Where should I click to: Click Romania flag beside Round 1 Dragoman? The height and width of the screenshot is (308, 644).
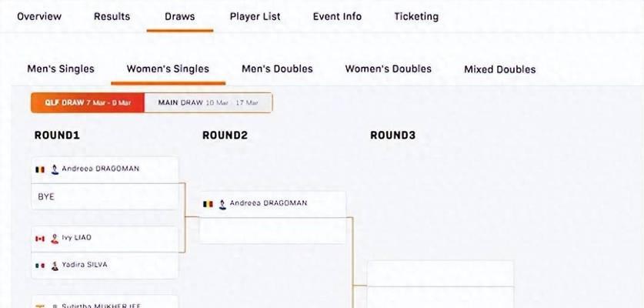[40, 169]
